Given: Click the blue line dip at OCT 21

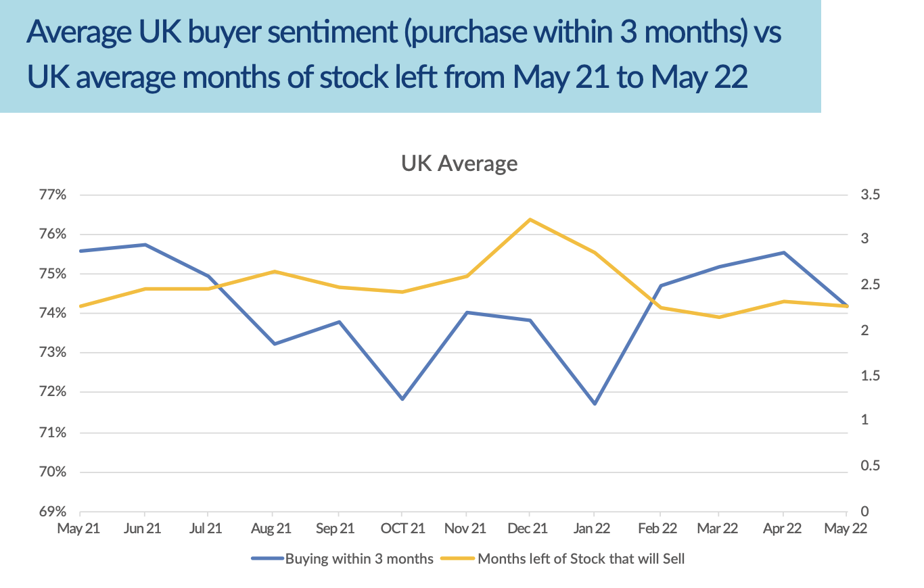Looking at the screenshot, I should point(402,399).
